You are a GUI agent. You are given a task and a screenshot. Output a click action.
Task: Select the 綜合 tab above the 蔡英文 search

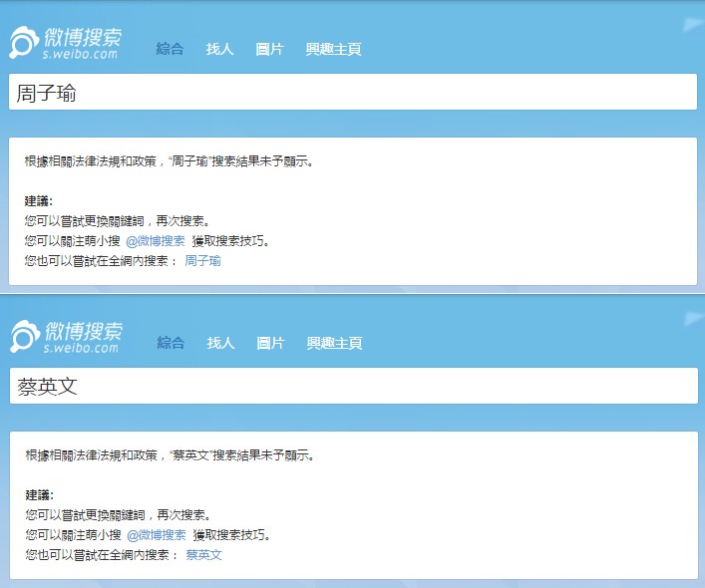coord(171,343)
